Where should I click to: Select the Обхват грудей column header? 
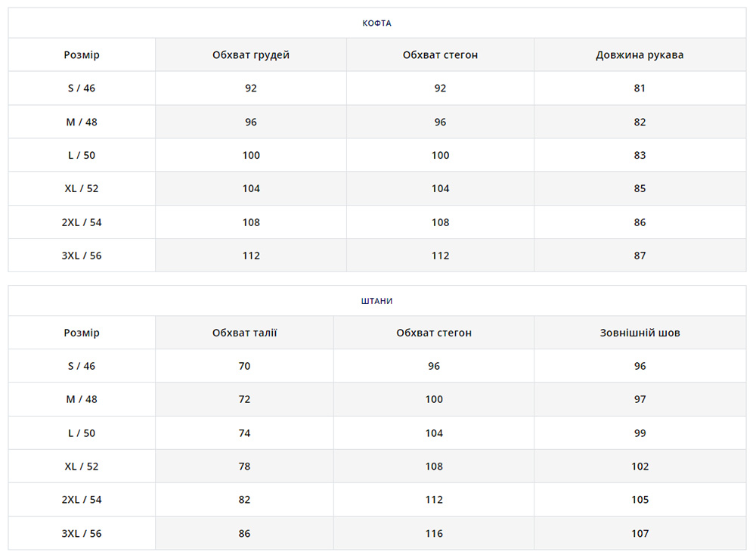[x=251, y=55]
